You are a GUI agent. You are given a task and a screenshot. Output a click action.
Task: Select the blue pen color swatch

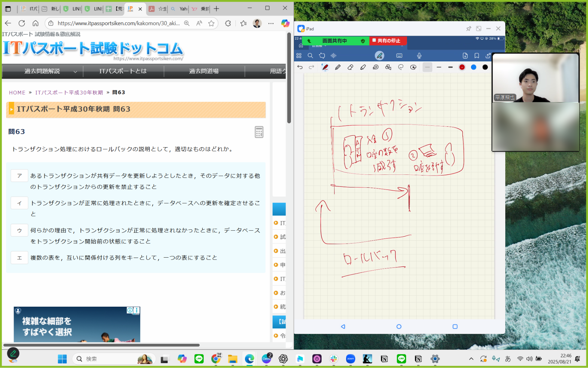click(x=473, y=67)
